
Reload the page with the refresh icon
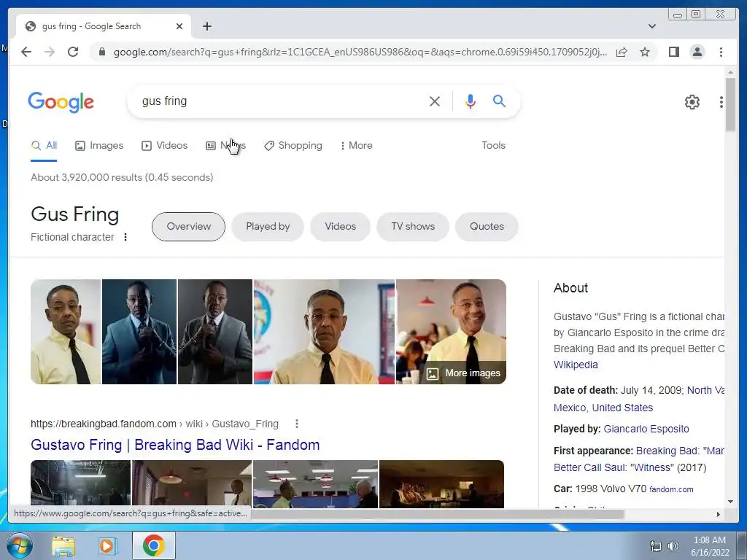coord(73,52)
